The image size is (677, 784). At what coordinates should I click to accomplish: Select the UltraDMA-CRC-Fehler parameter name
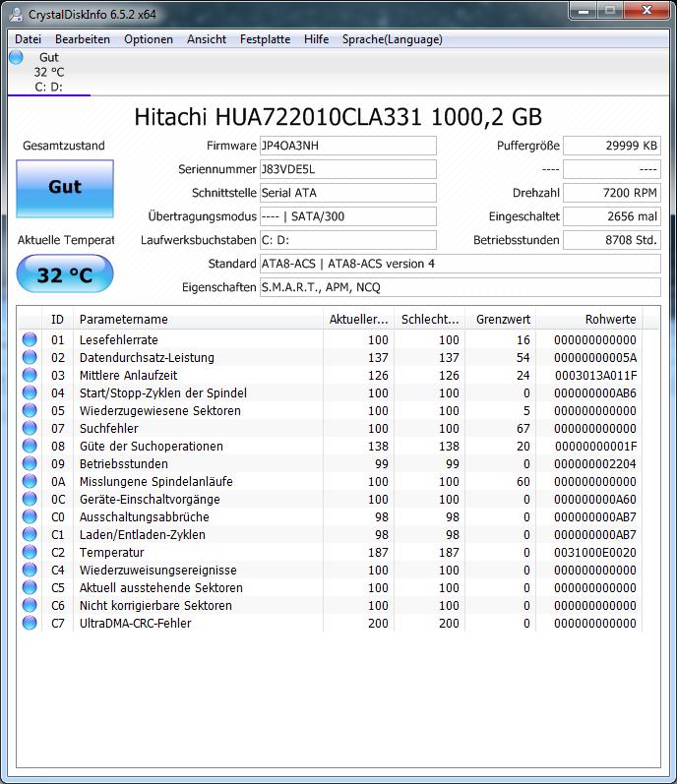[135, 623]
